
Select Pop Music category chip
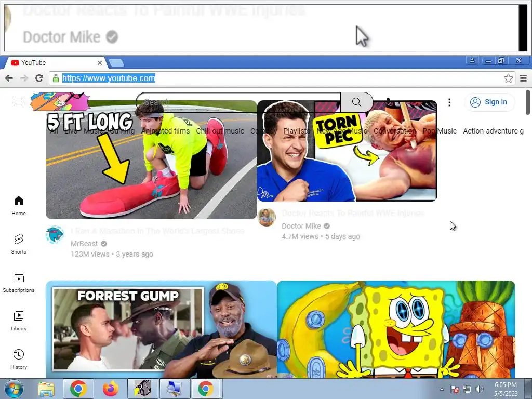[x=440, y=131]
